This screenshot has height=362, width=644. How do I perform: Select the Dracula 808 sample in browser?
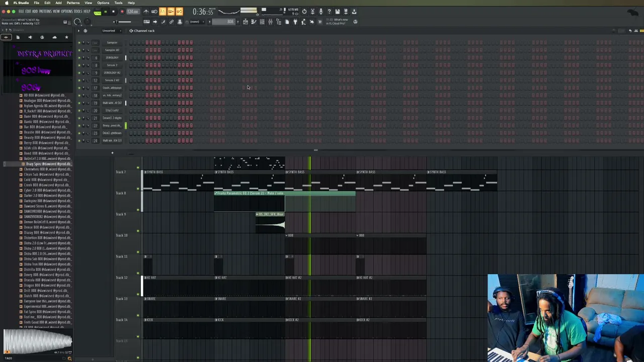coord(46,280)
